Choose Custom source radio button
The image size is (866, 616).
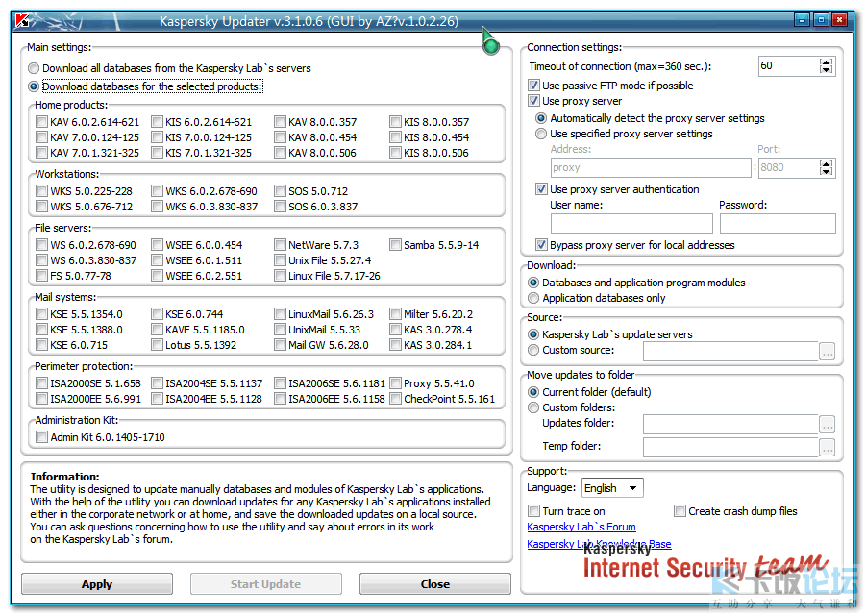(x=533, y=350)
